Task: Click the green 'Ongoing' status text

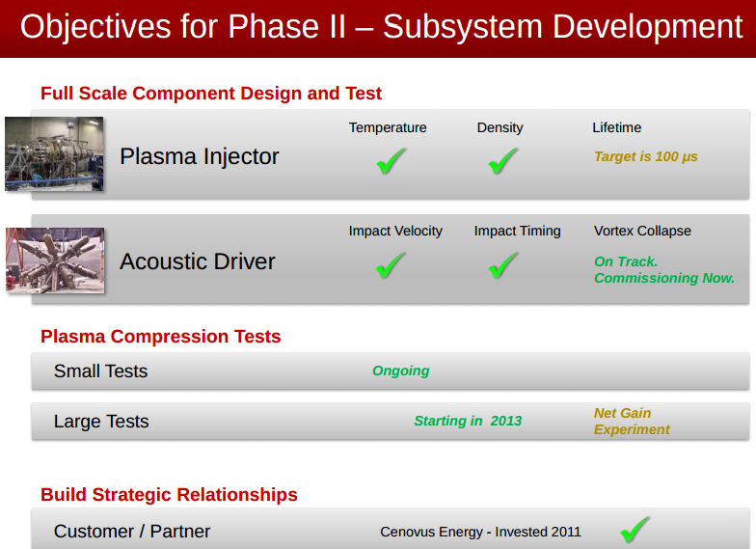Action: click(401, 371)
